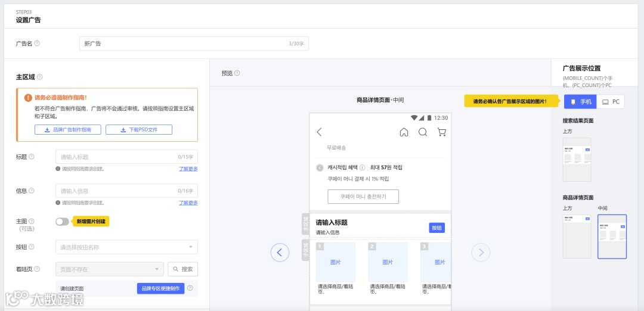Click help icon beside 着陆页 label
This screenshot has width=644, height=311.
[x=37, y=269]
